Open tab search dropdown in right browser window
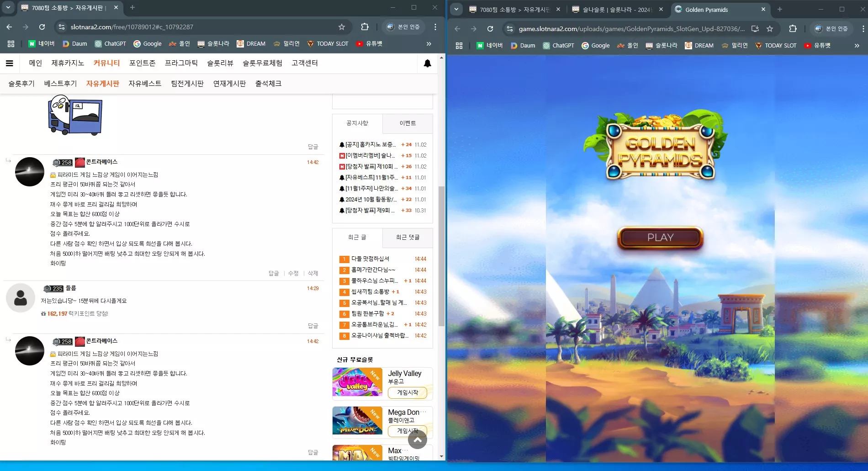This screenshot has width=868, height=471. coord(456,9)
